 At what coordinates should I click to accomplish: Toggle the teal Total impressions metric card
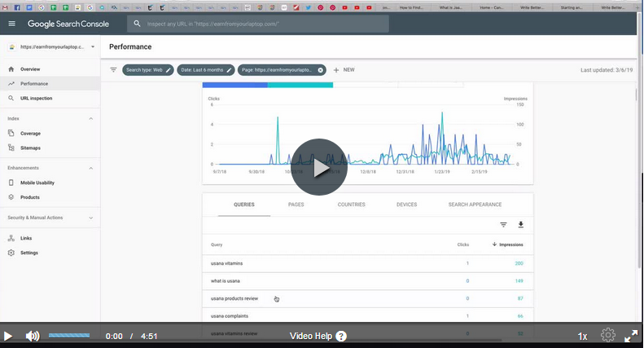click(x=300, y=85)
